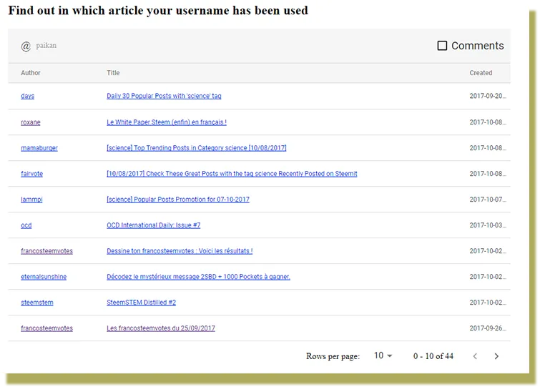Open Popular Posts Promotion for 07-10-2017
Screen dimensions: 545x392
(x=178, y=200)
